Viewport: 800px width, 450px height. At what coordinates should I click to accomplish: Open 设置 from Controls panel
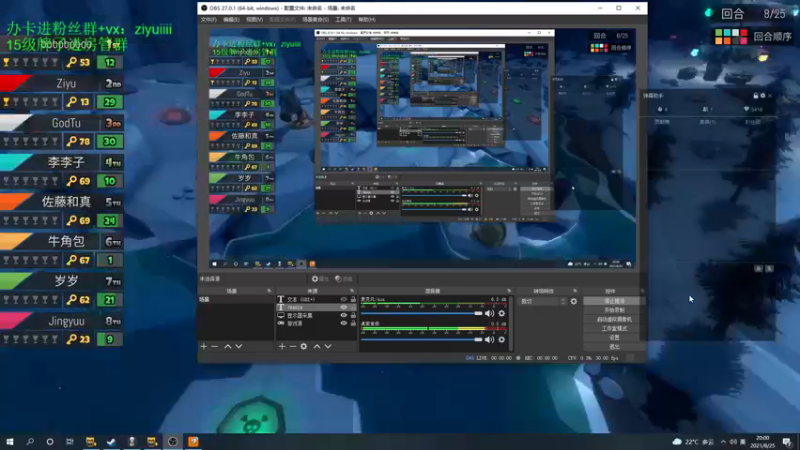point(614,338)
